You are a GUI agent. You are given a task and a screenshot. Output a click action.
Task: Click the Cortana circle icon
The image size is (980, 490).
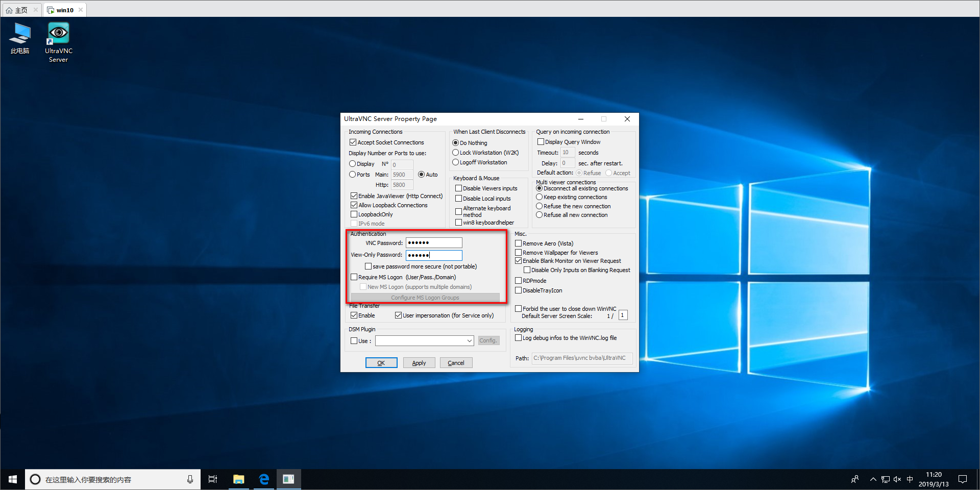tap(35, 479)
